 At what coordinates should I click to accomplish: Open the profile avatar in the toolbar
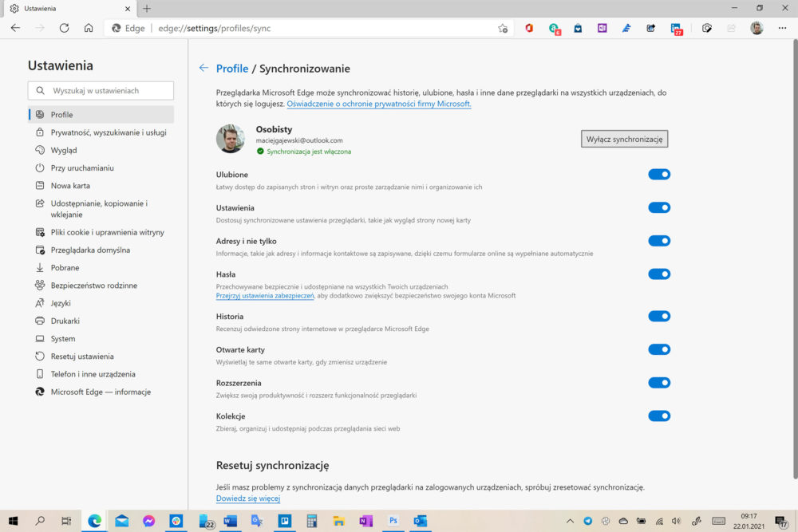click(757, 29)
